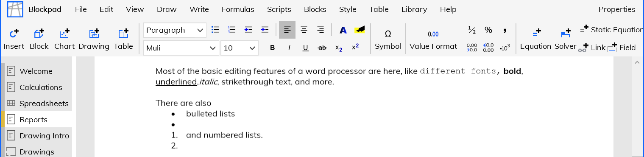Viewport: 644px width, 157px height.
Task: Apply percent number format
Action: click(x=488, y=30)
